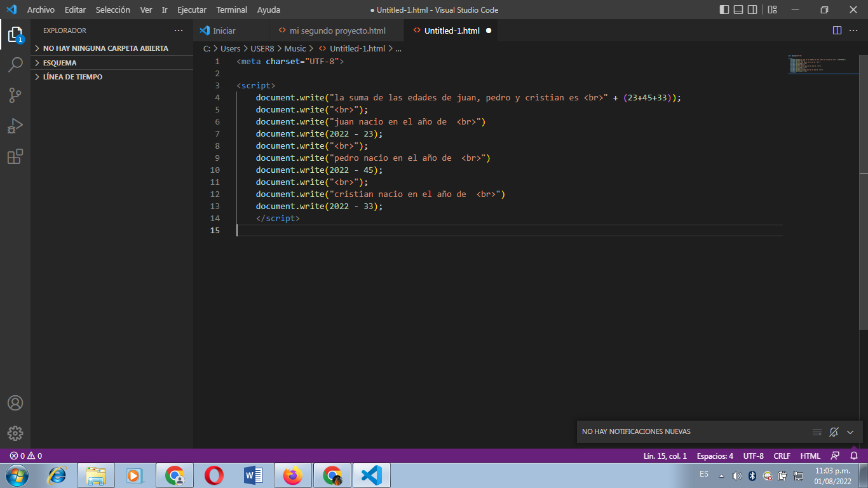Click the opening <script> tag on line 3

point(255,86)
